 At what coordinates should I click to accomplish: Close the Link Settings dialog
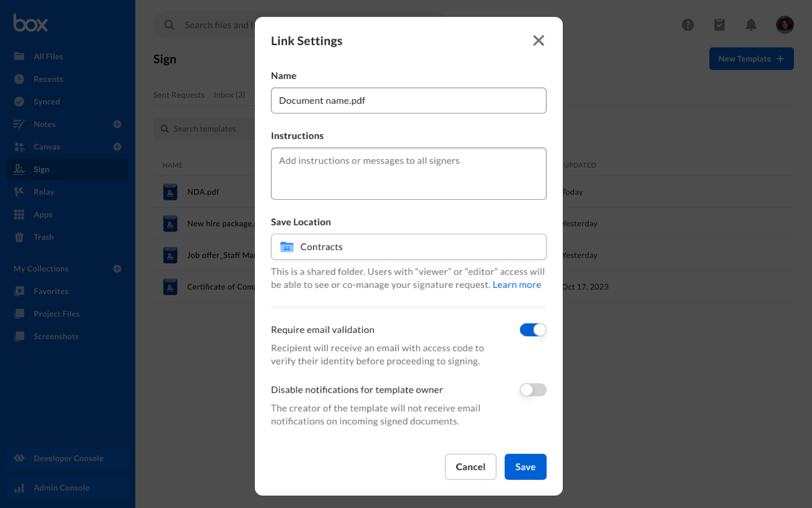pyautogui.click(x=539, y=41)
